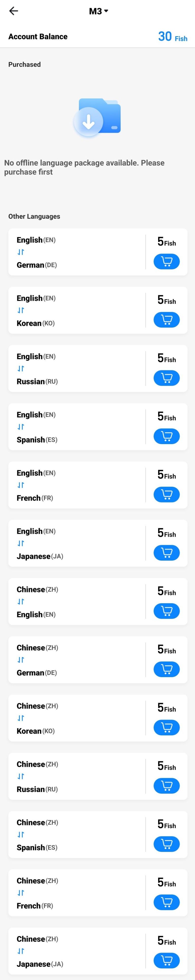Click cart icon for English-Spanish
Viewport: 195px width, 980px height.
tap(167, 436)
